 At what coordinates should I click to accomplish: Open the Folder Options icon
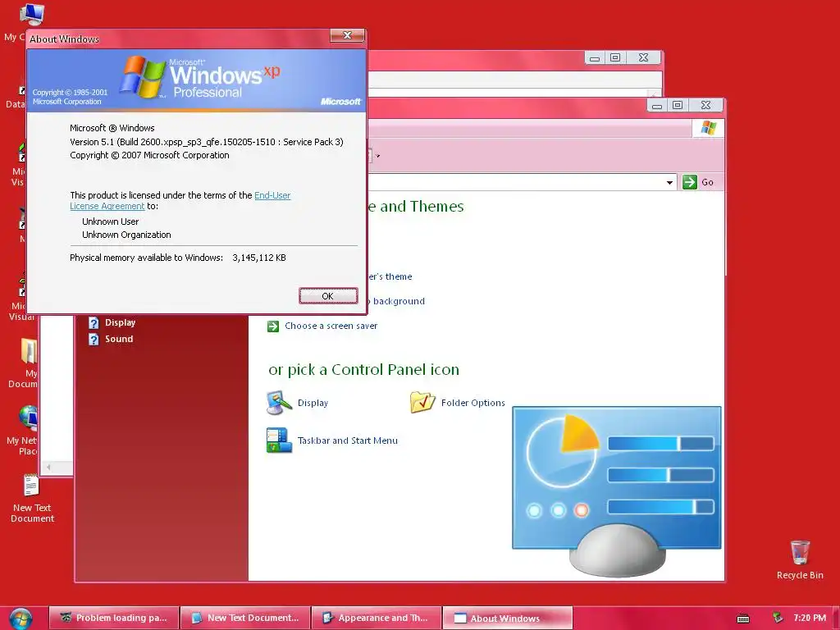point(422,402)
